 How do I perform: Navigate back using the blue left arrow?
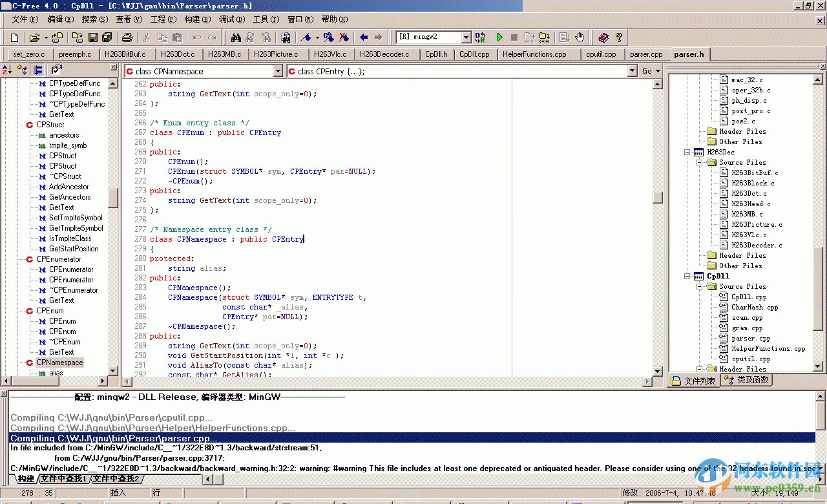362,37
